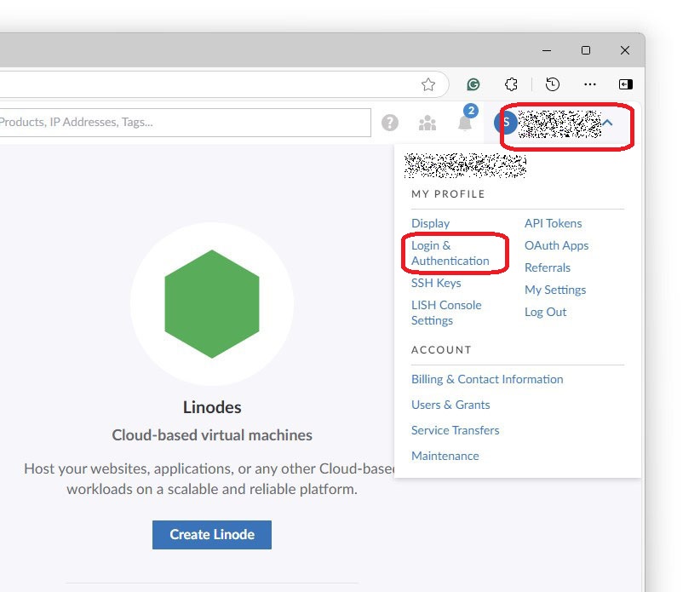Click the blue user avatar circle
Image resolution: width=700 pixels, height=592 pixels.
[505, 122]
